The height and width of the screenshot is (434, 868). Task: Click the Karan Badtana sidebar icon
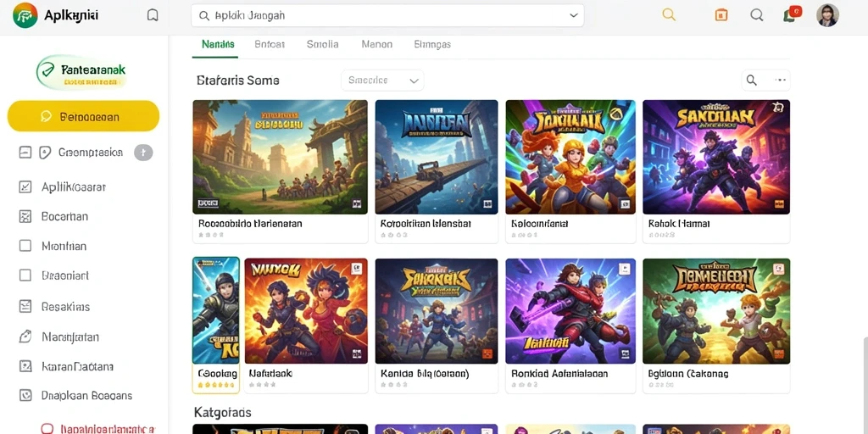(25, 366)
